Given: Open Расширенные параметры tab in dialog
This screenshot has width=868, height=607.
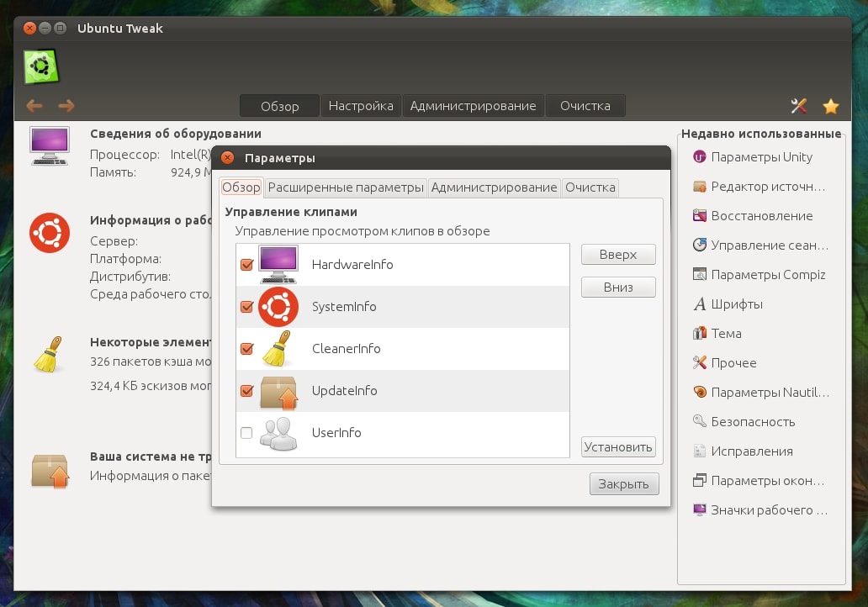Looking at the screenshot, I should click(x=346, y=187).
